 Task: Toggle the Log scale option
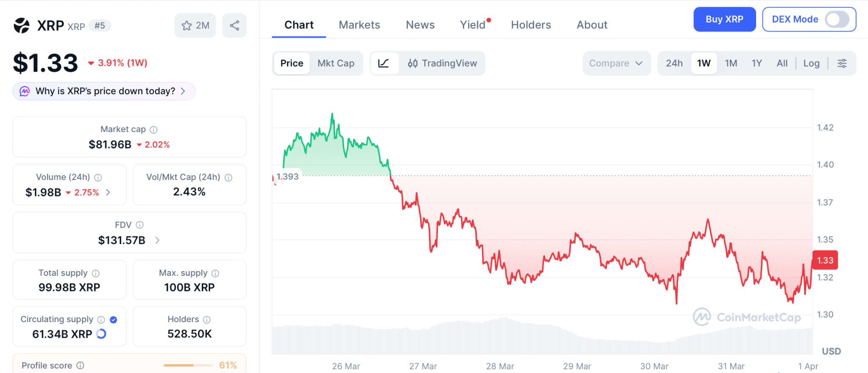tap(811, 63)
